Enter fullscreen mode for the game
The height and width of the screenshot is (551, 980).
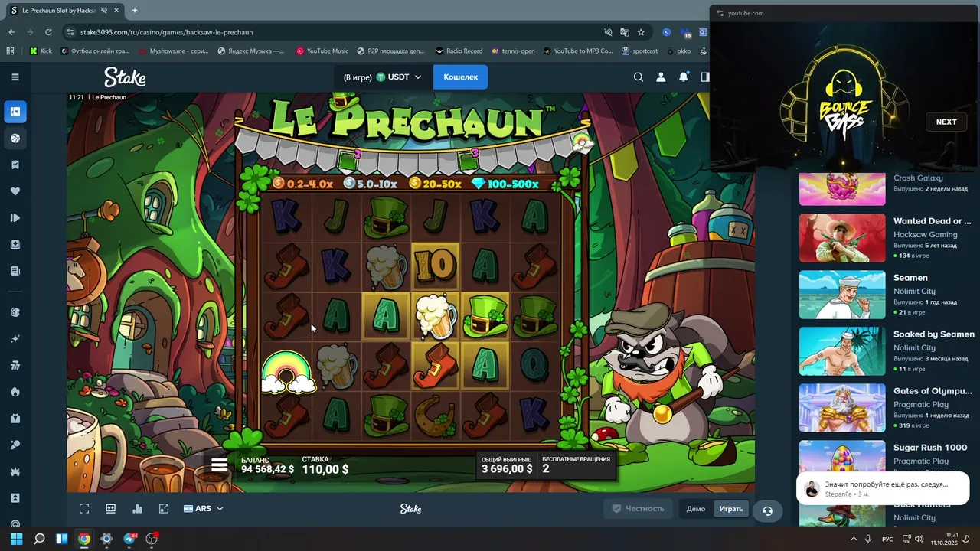pyautogui.click(x=84, y=509)
